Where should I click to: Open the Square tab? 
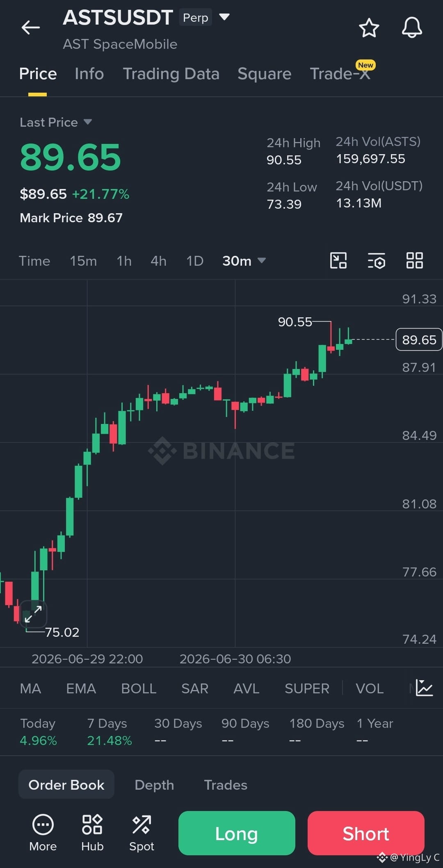(264, 74)
